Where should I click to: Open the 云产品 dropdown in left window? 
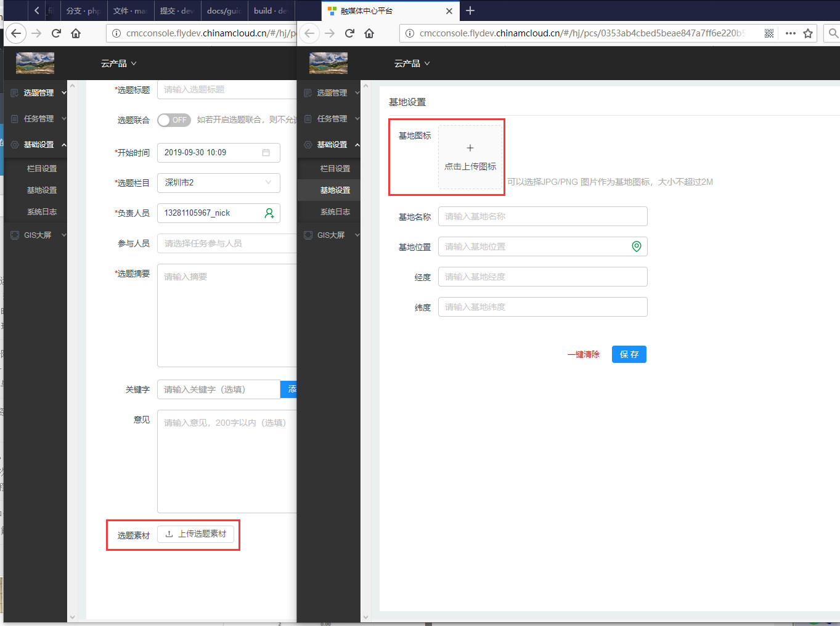coord(119,63)
